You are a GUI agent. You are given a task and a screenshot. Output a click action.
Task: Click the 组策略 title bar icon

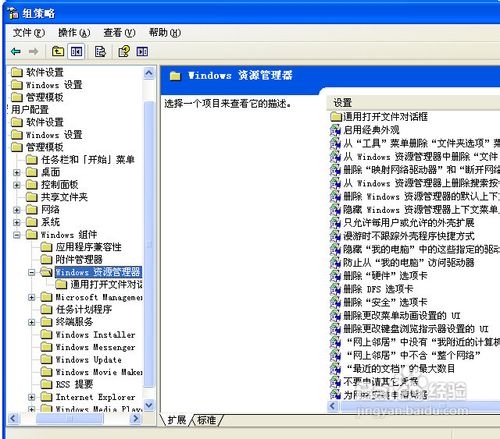[13, 13]
